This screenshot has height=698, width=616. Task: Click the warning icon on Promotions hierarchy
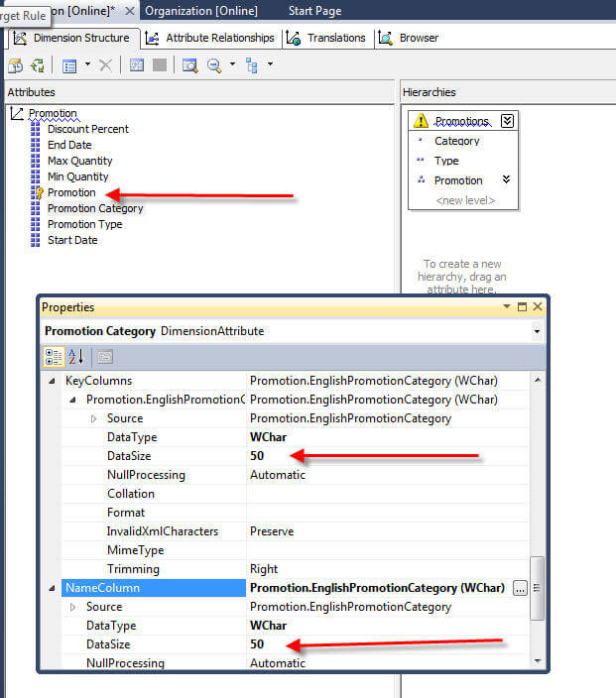pos(421,121)
